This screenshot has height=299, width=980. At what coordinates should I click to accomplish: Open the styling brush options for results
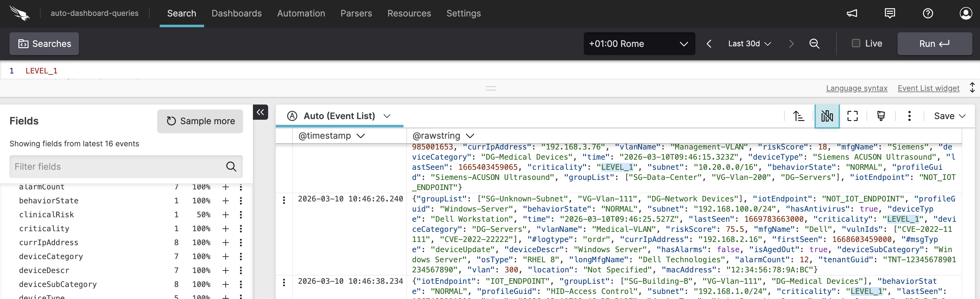881,116
